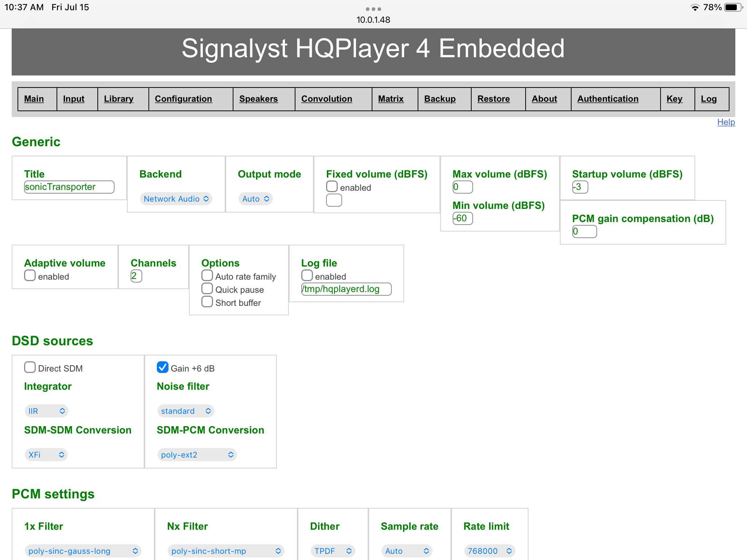
Task: Open the SDM-PCM Conversion poly-ext2 dropdown
Action: [x=197, y=455]
